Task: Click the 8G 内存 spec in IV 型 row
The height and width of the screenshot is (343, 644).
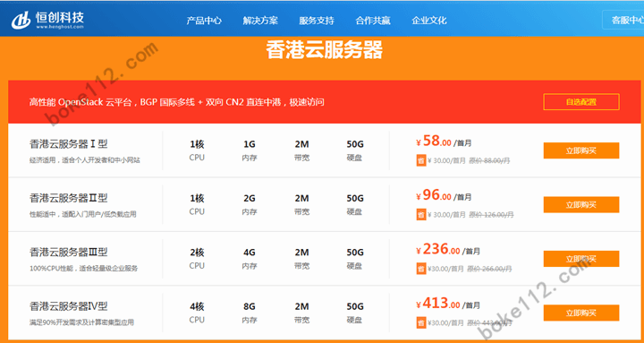Action: [x=250, y=313]
